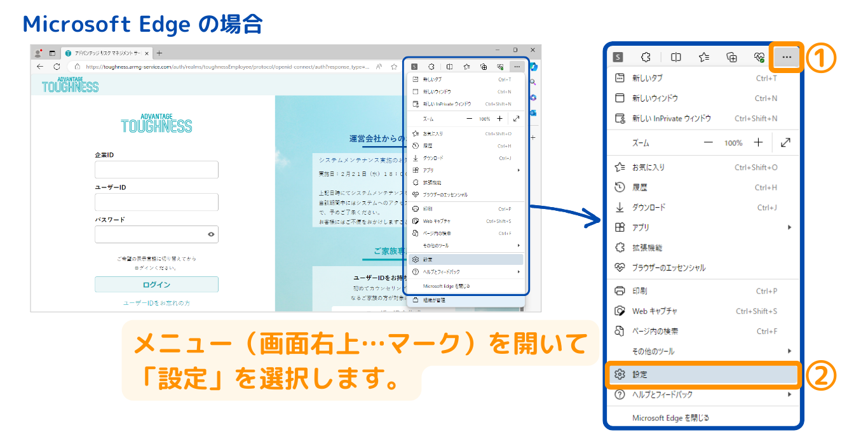Viewport: 868px width, 444px height.
Task: Open アプリ in the browser window's small menu
Action: pos(466,170)
